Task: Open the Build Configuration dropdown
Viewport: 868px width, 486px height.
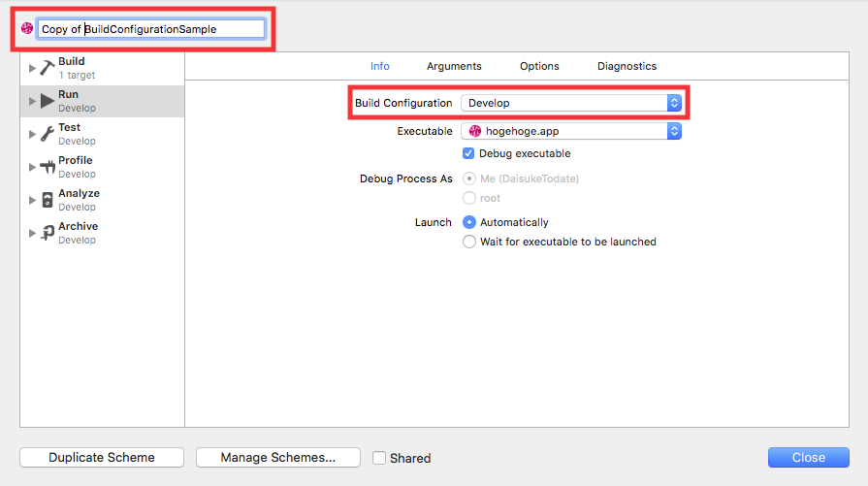Action: click(570, 103)
